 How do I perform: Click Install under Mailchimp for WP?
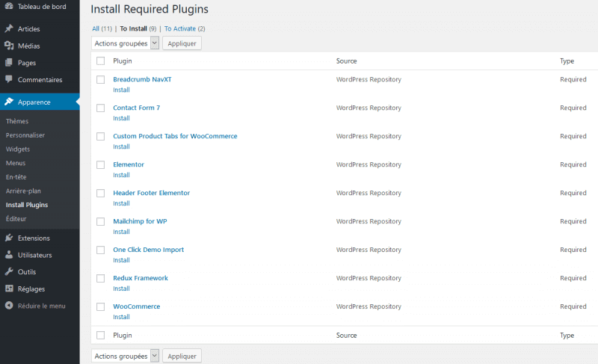coord(121,232)
